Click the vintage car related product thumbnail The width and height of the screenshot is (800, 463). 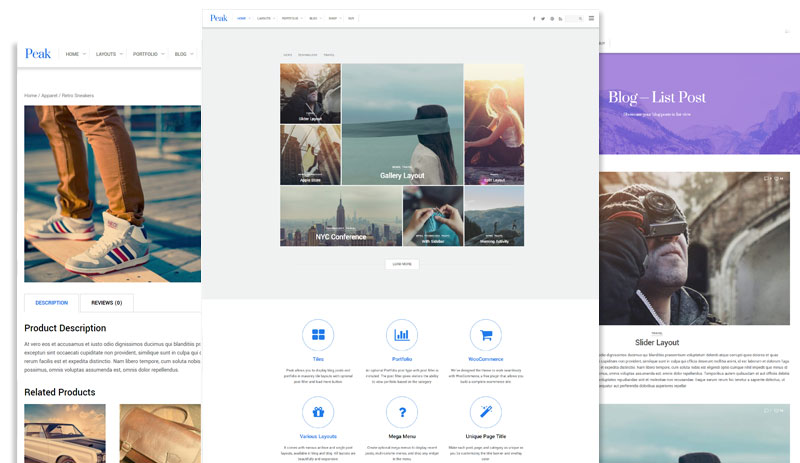pyautogui.click(x=65, y=433)
